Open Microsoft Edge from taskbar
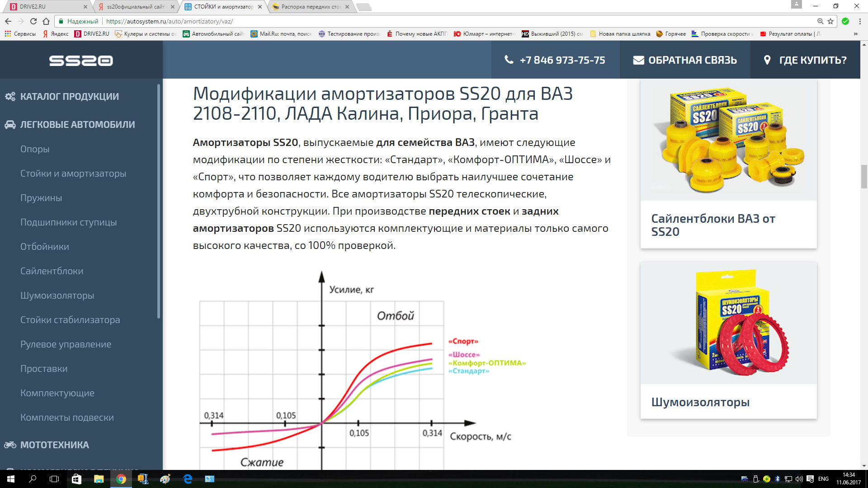This screenshot has height=488, width=868. click(x=188, y=479)
